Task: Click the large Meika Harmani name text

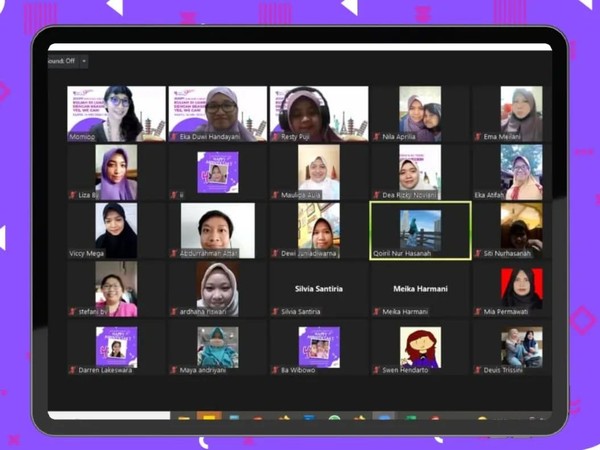Action: [420, 289]
